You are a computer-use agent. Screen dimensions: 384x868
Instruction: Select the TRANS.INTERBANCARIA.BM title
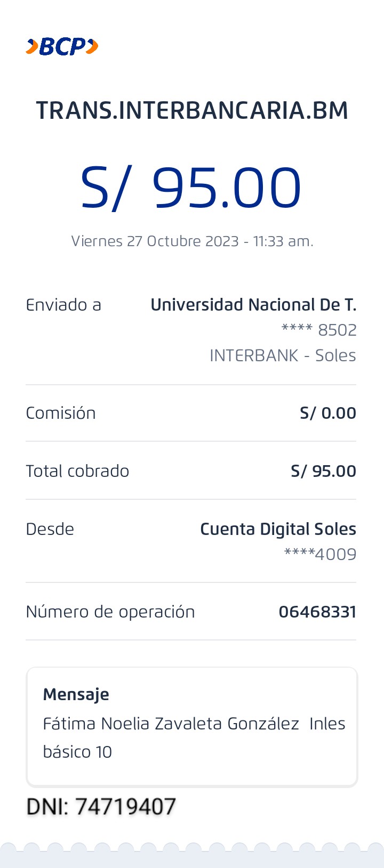192,110
